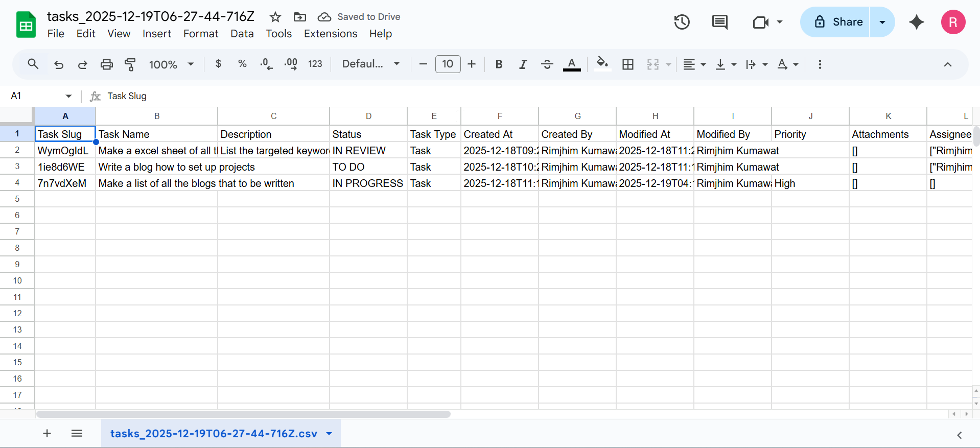Viewport: 980px width, 448px height.
Task: Star this spreadsheet
Action: point(275,17)
